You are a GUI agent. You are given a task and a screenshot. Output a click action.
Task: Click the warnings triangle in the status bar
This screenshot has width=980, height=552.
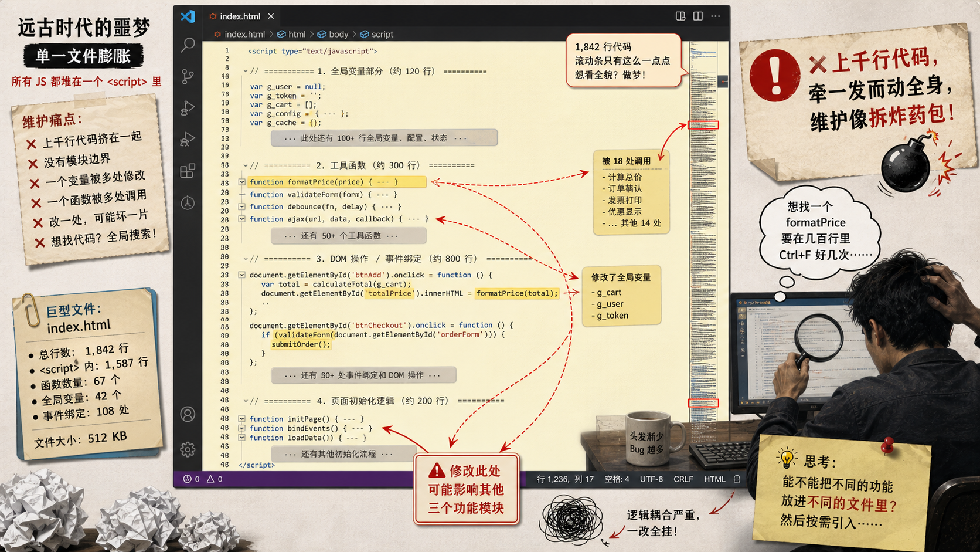tap(210, 479)
